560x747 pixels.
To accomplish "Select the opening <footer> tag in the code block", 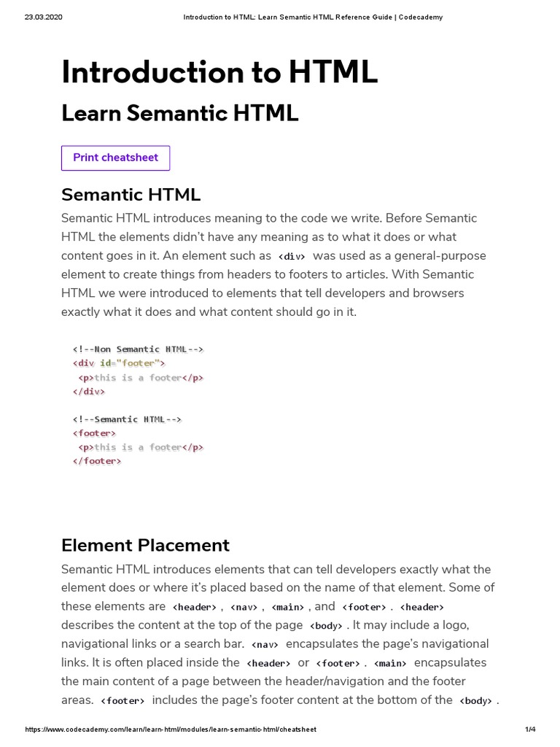I will pyautogui.click(x=94, y=433).
